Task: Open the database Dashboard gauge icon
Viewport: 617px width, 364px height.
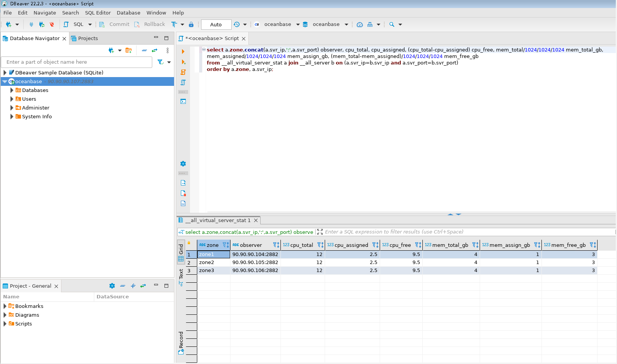Action: [x=359, y=24]
